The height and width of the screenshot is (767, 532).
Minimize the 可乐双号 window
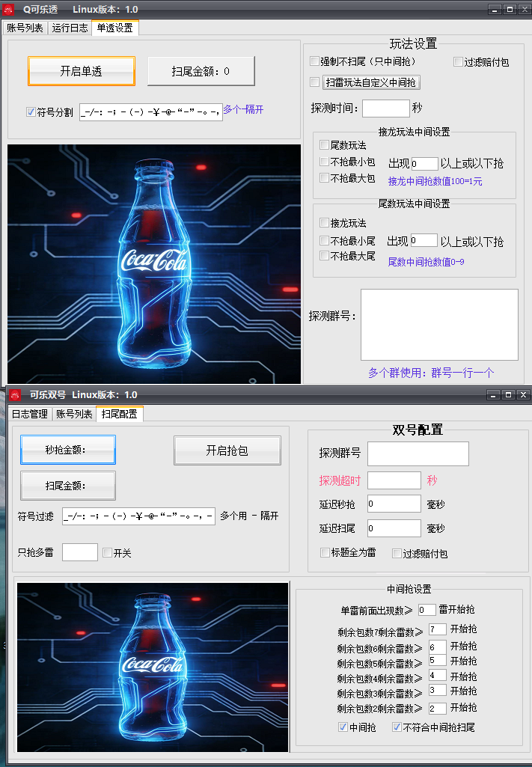493,395
